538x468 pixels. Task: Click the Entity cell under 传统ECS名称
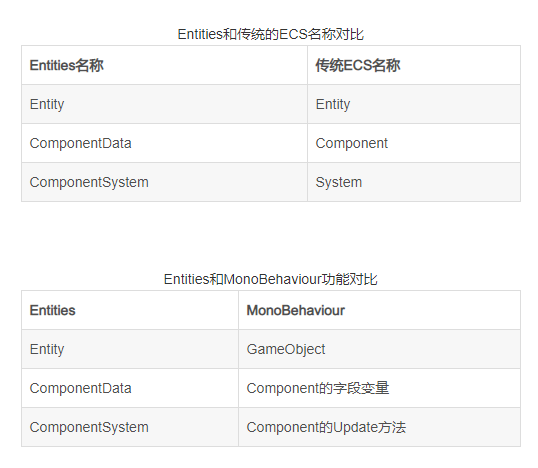[414, 104]
